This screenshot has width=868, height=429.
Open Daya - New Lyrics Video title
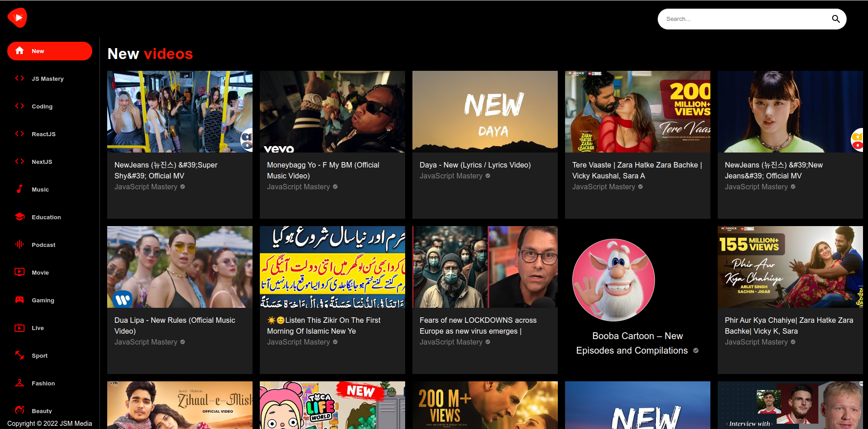[x=475, y=165]
